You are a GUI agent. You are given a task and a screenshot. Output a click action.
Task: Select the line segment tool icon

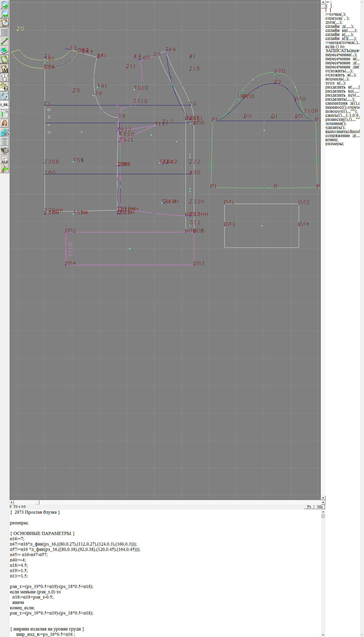(x=5, y=41)
